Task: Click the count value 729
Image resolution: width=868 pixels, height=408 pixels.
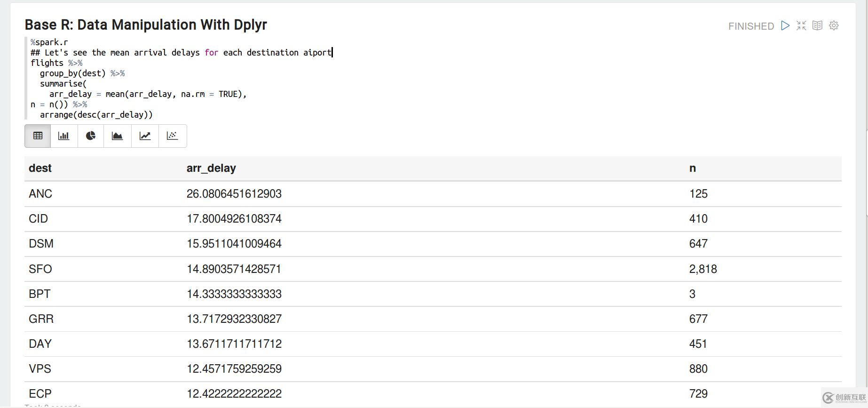Action: pyautogui.click(x=698, y=393)
